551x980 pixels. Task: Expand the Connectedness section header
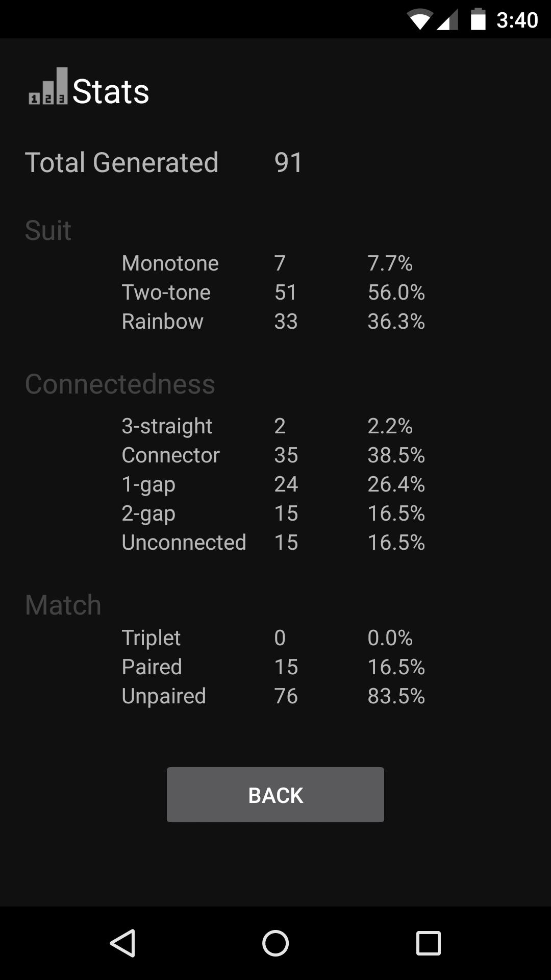click(120, 384)
